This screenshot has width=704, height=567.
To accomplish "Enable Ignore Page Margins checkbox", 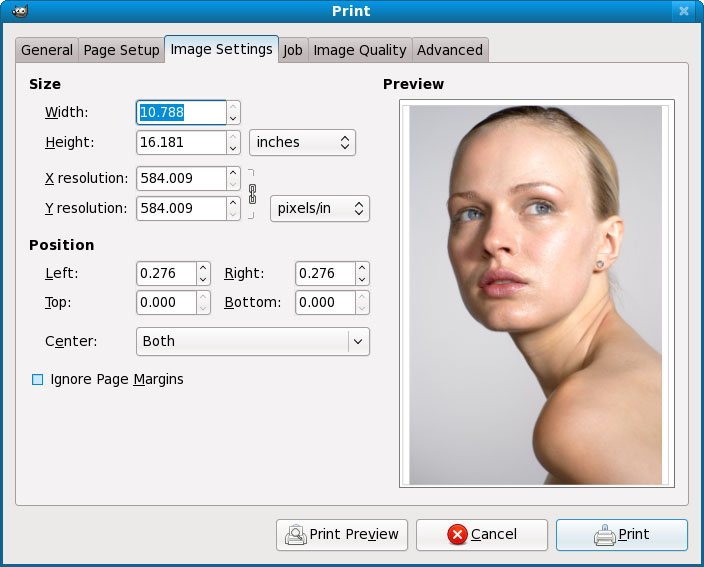I will pos(38,380).
